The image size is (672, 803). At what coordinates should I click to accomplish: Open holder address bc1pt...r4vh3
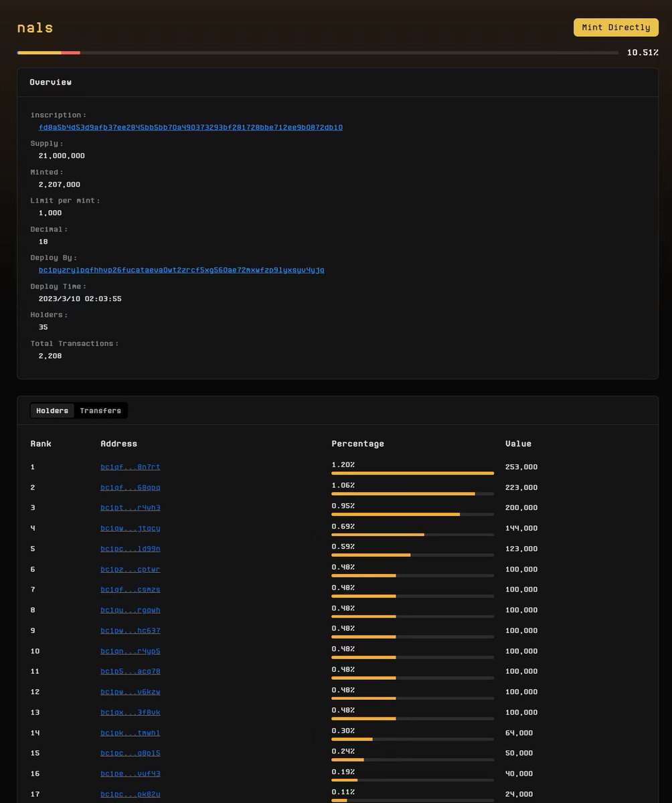tap(131, 508)
